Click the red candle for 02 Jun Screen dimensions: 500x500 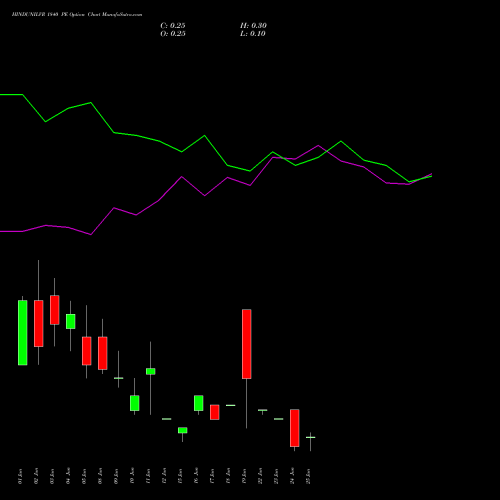pos(39,323)
